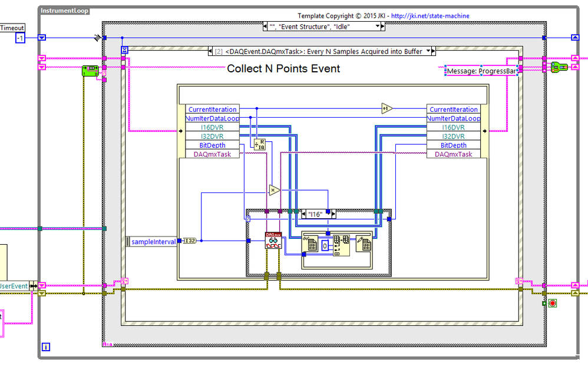This screenshot has height=366, width=588.
Task: Click the Timeout label
Action: [12, 28]
